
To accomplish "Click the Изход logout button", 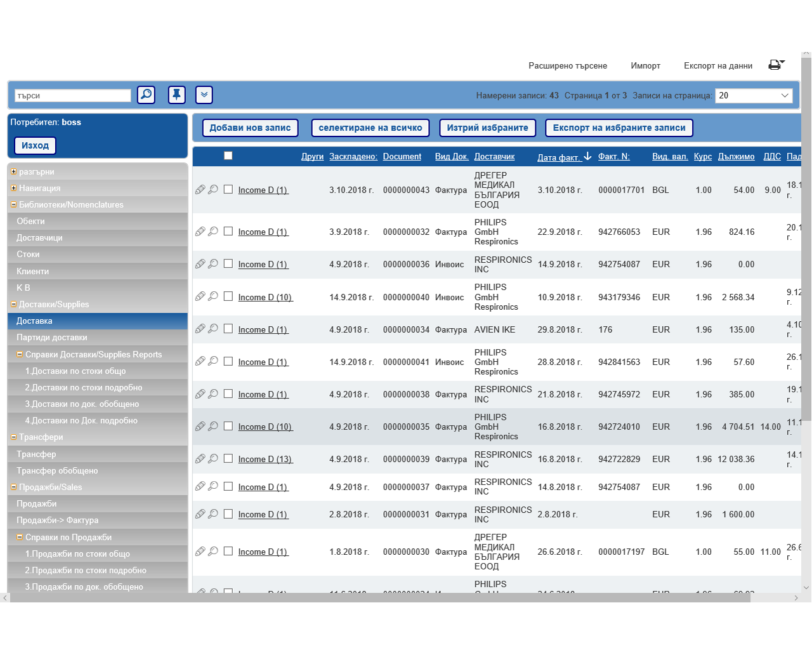I will [35, 146].
